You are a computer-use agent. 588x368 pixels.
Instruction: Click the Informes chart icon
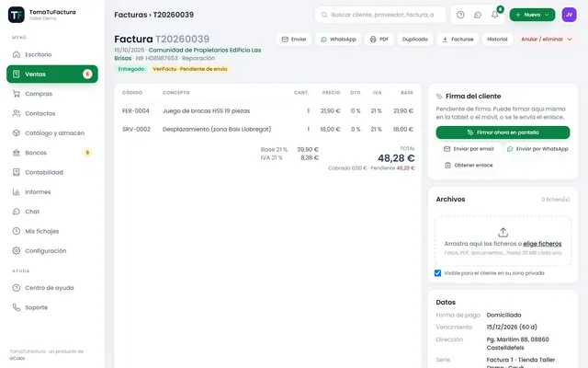[17, 192]
